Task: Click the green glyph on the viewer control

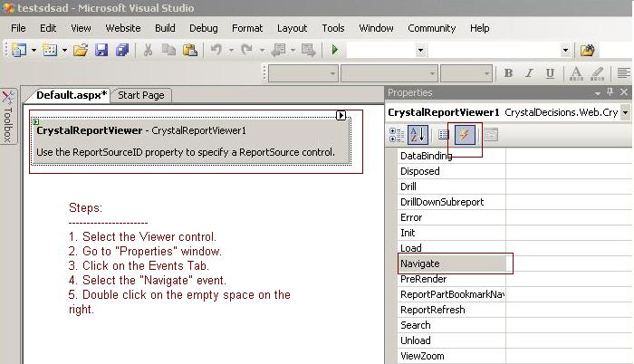Action: tap(36, 121)
